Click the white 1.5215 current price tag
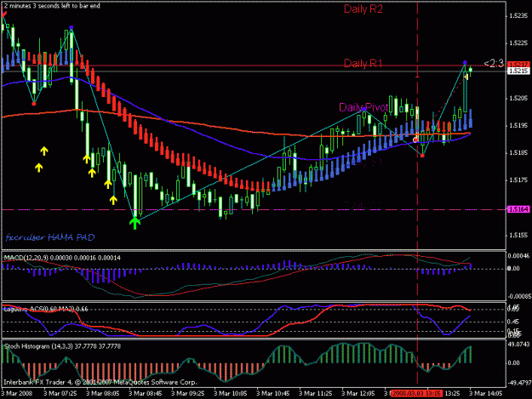Image resolution: width=532 pixels, height=399 pixels. pyautogui.click(x=518, y=71)
